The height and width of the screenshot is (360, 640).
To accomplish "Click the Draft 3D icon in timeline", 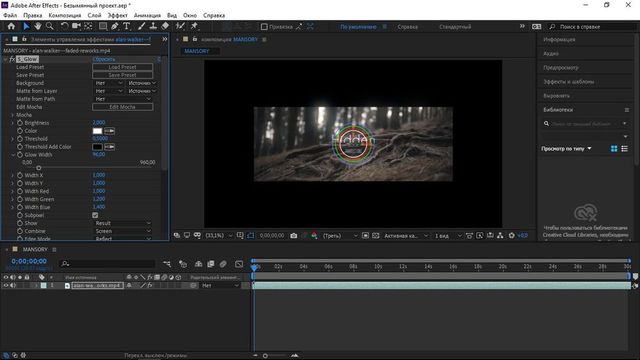I will point(183,264).
